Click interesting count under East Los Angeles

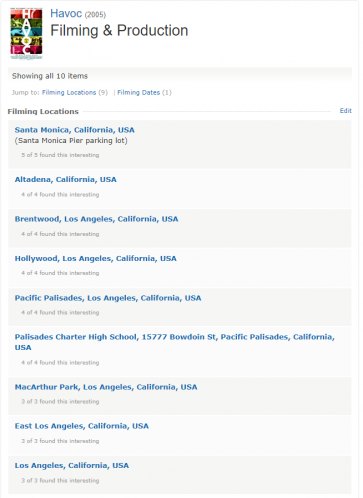[x=60, y=441]
